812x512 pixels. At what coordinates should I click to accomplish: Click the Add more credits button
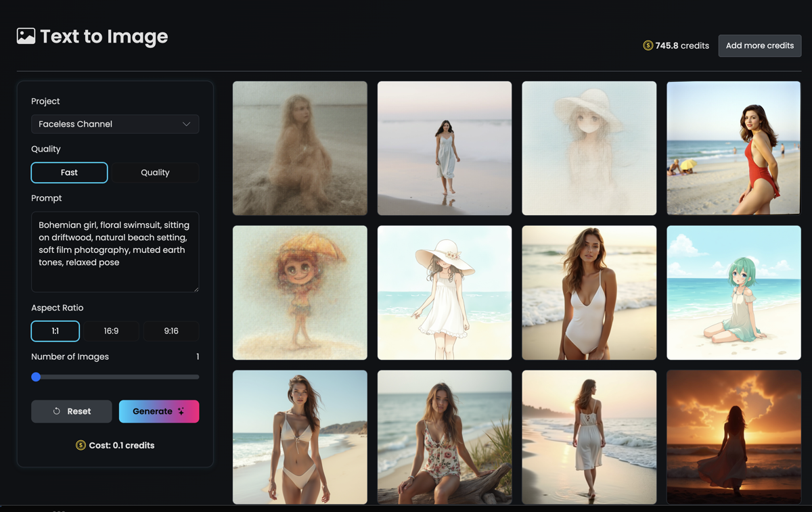[x=759, y=45]
